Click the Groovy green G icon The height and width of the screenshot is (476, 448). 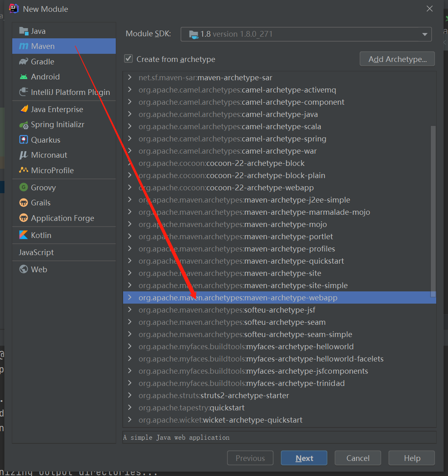point(23,187)
